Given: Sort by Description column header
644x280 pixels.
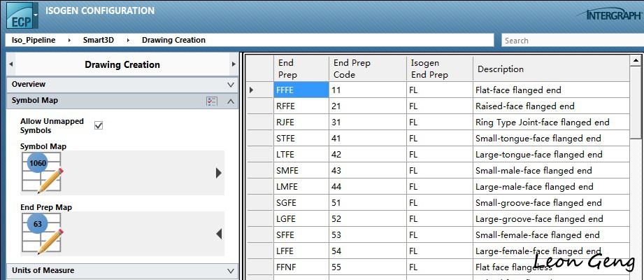Looking at the screenshot, I should point(551,69).
